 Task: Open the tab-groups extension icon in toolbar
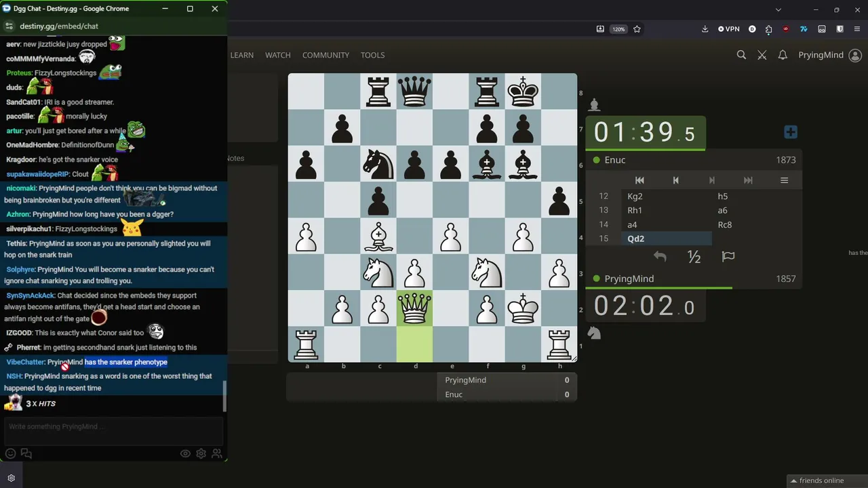(822, 29)
